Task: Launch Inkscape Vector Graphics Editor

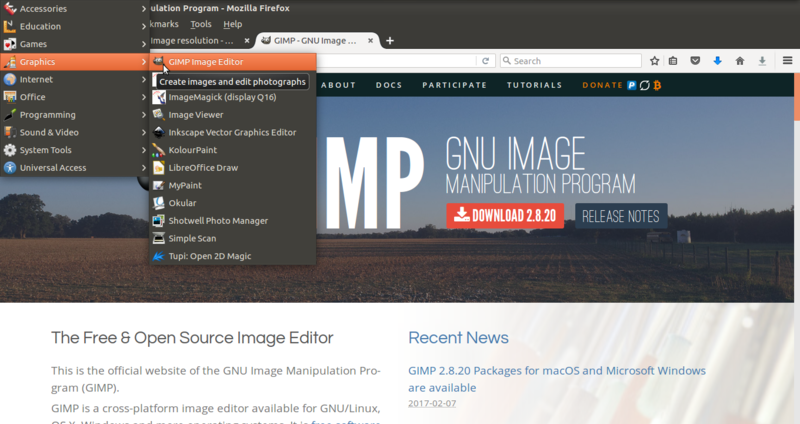Action: (x=233, y=132)
